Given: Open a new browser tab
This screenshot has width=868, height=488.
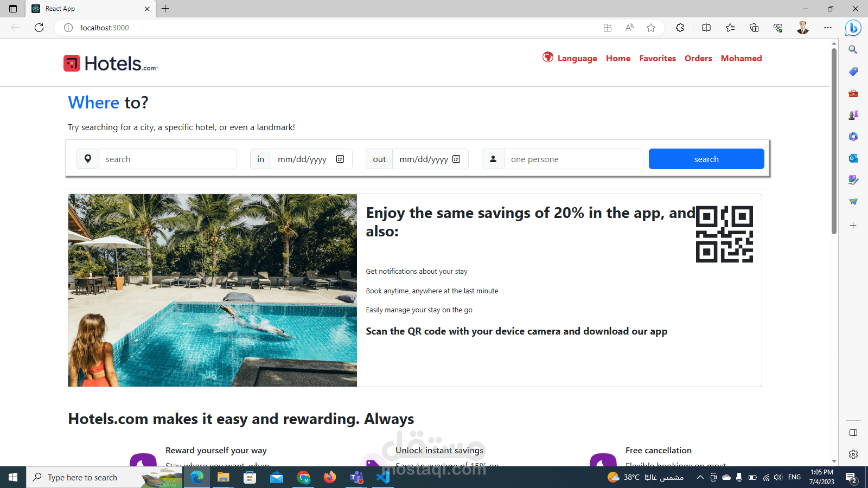Looking at the screenshot, I should (165, 9).
